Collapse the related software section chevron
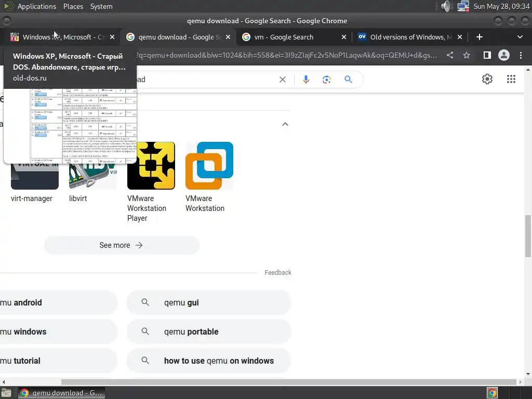The image size is (532, 399). click(285, 124)
